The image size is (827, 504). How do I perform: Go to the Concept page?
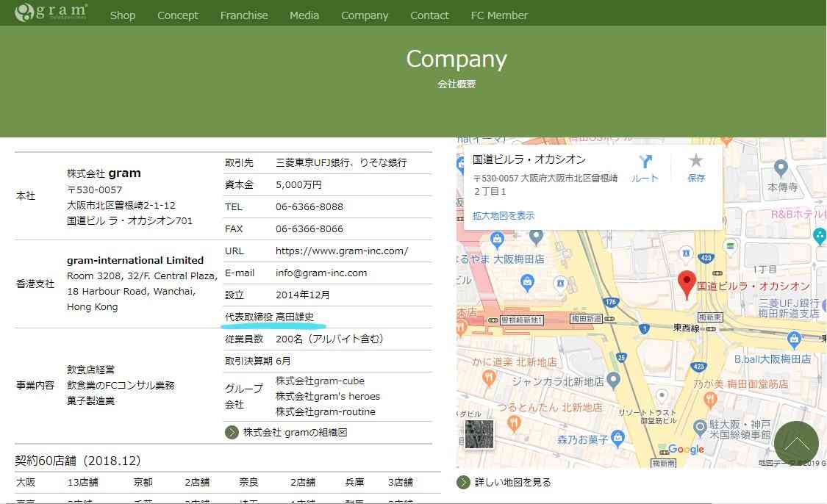tap(178, 15)
